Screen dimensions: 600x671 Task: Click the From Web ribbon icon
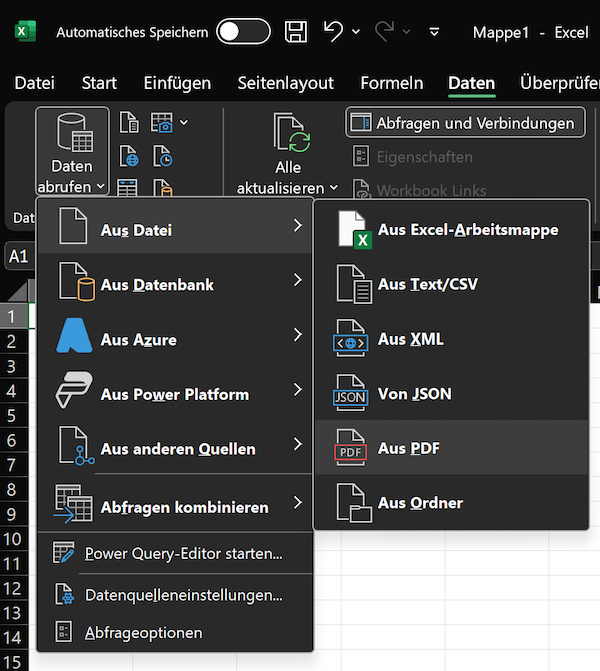[x=129, y=156]
